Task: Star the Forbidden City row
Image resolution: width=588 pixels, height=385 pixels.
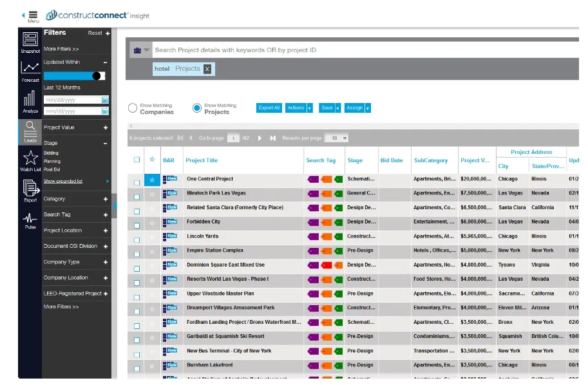Action: [x=152, y=223]
